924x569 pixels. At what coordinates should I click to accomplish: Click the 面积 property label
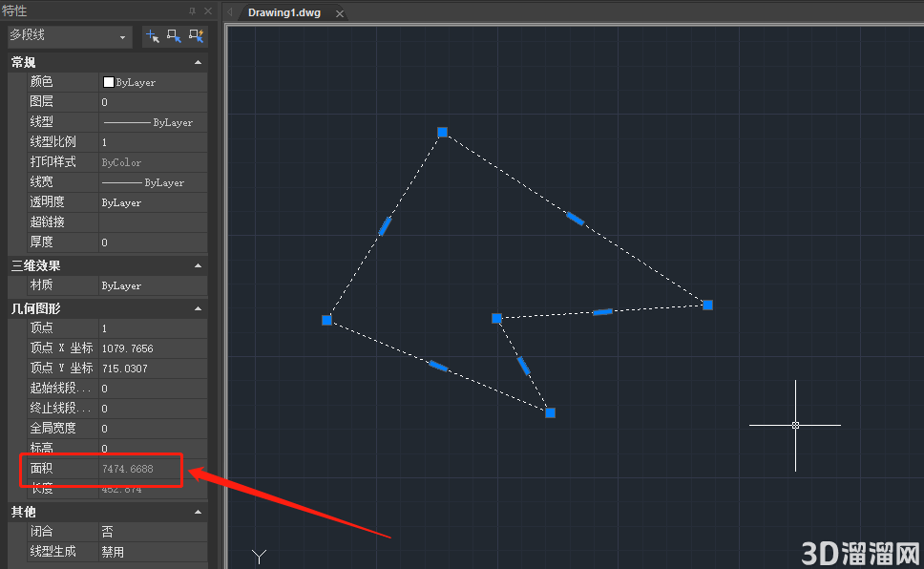click(x=41, y=469)
